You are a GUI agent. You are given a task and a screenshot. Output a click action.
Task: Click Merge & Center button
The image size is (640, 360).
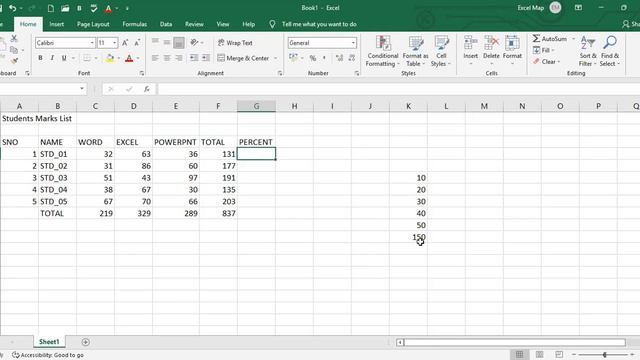243,58
